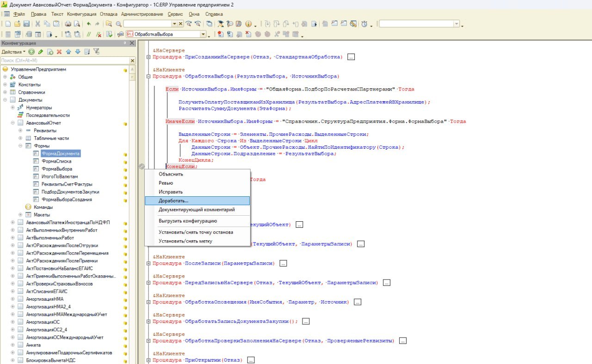Click the Print toolbar icon
The image size is (592, 364).
68,24
